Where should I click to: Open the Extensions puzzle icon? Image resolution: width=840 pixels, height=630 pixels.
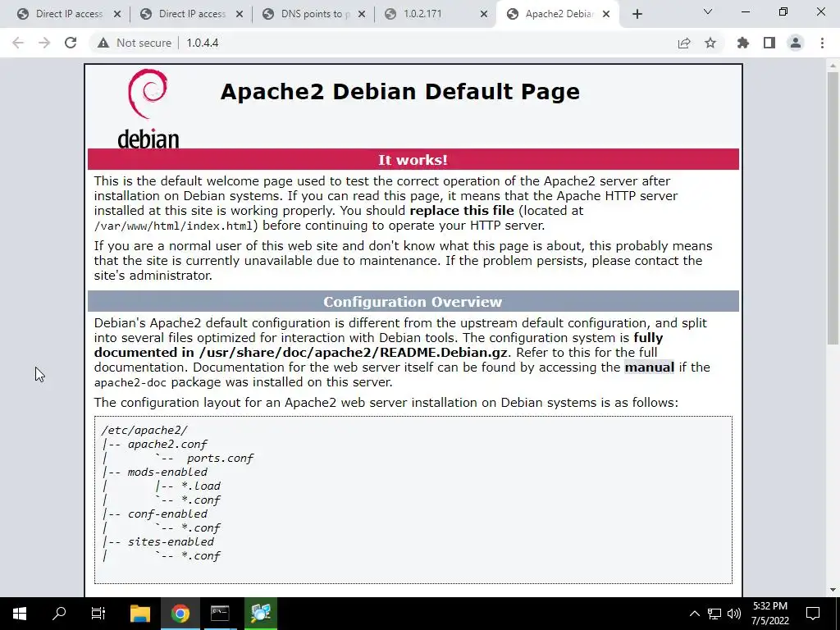pos(743,43)
